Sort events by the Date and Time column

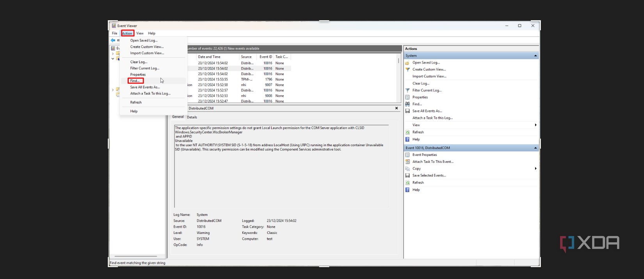[217, 57]
